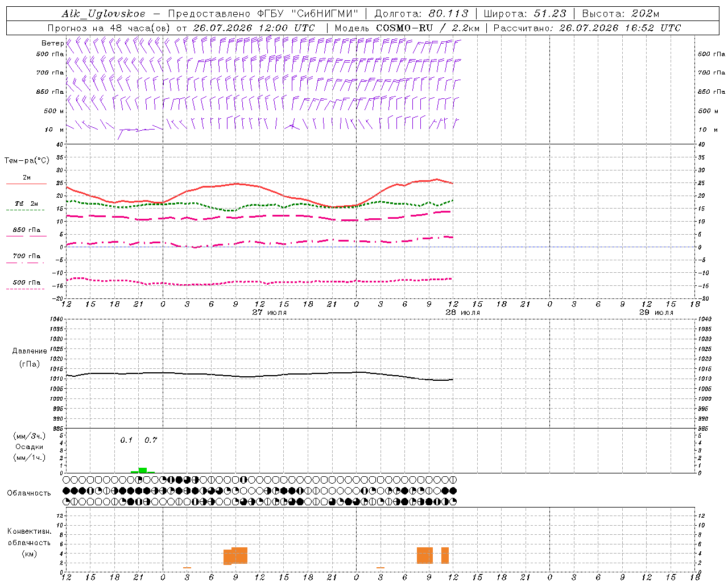
Task: Click the 700 гПа legend entry
Action: click(26, 256)
